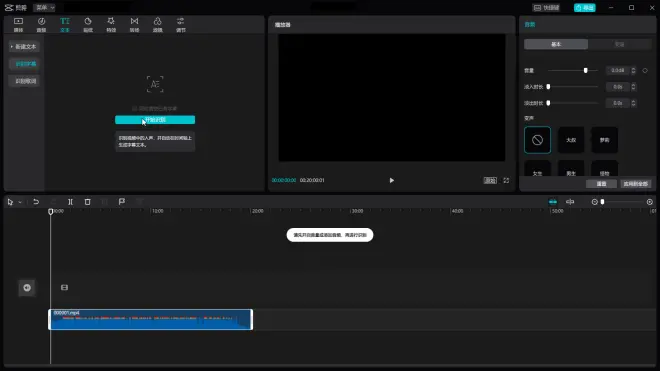
Task: Click the fade-in duration slider handle
Action: coord(548,87)
